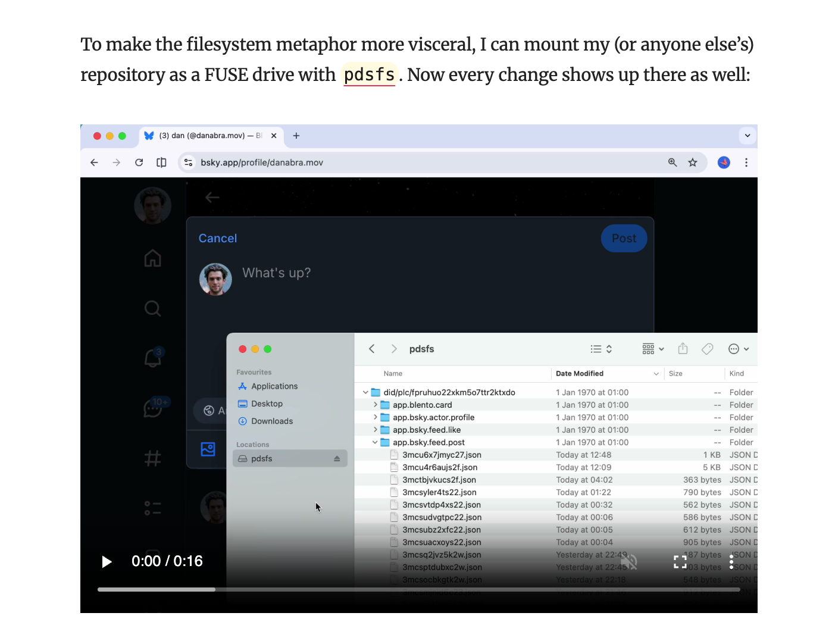Expand the app.bsky.feed.like folder
Viewport: 832px width, 644px height.
(375, 430)
